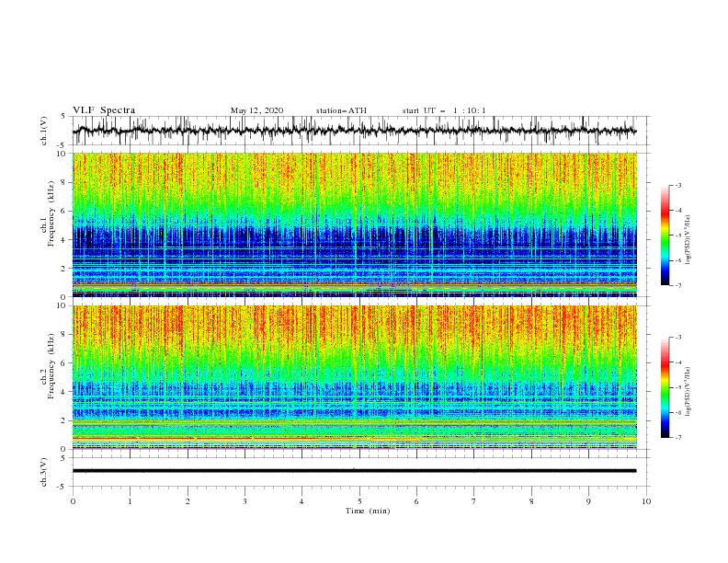Click time axis tick label '9'
Screen dimensions: 728x563
pyautogui.click(x=588, y=501)
